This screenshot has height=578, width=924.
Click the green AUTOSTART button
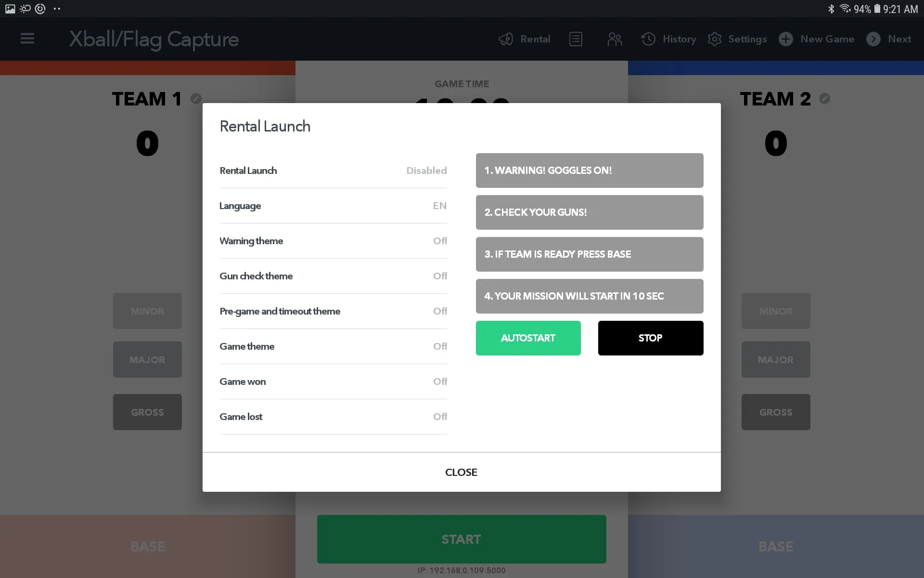[528, 338]
